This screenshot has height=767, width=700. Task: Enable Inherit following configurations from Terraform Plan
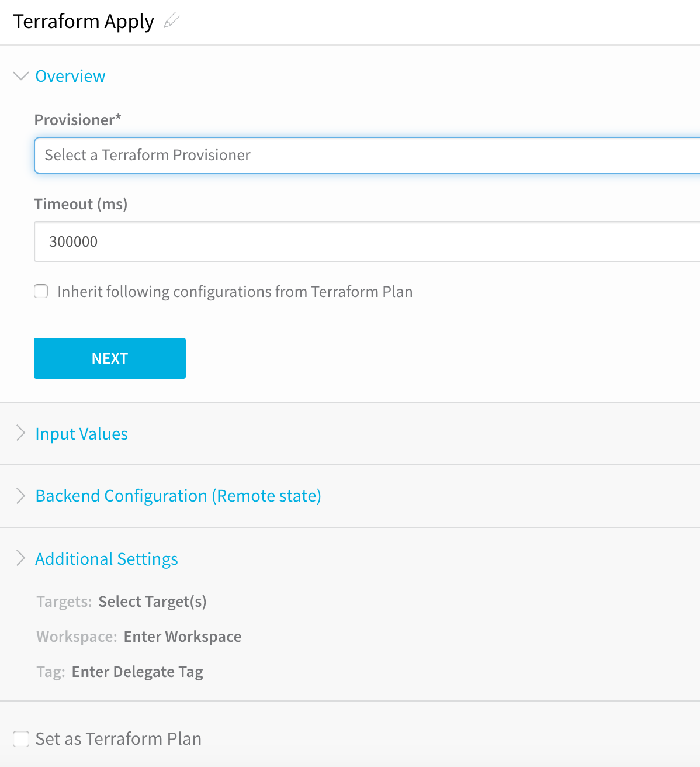[41, 291]
